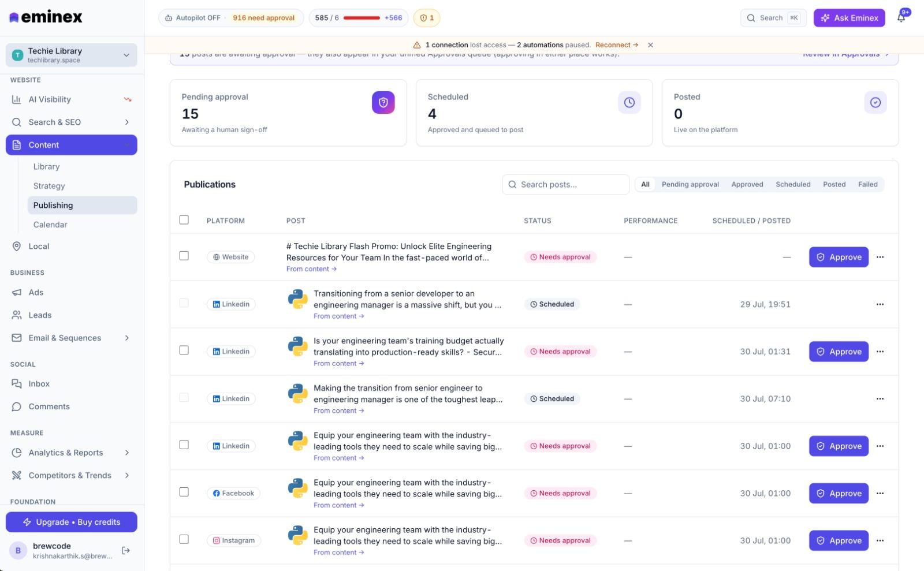Open the global Search box

pyautogui.click(x=773, y=18)
